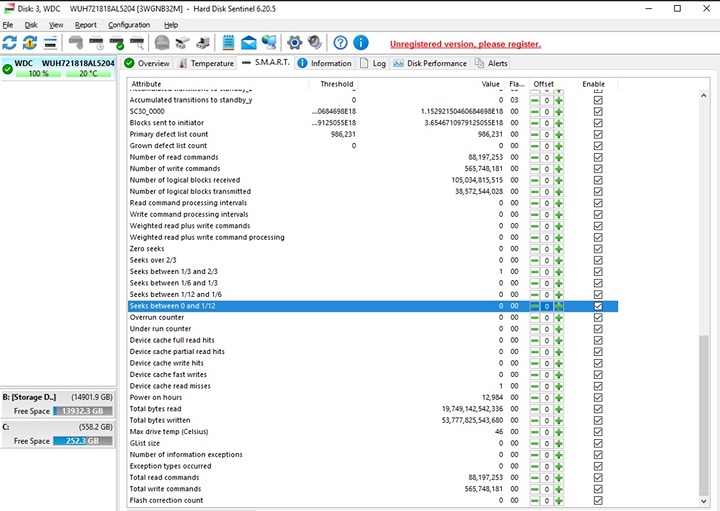Click green status check beside WDC disk
Image resolution: width=720 pixels, height=511 pixels.
point(7,69)
